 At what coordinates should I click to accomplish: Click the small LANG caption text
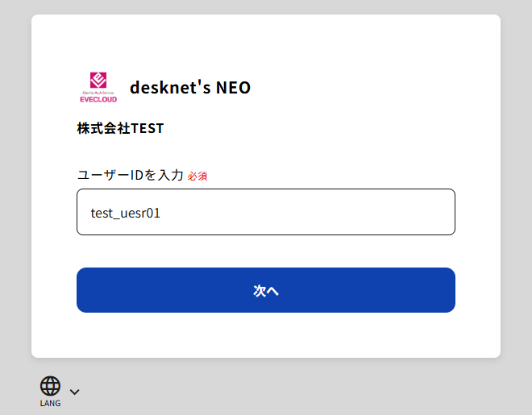tap(50, 403)
